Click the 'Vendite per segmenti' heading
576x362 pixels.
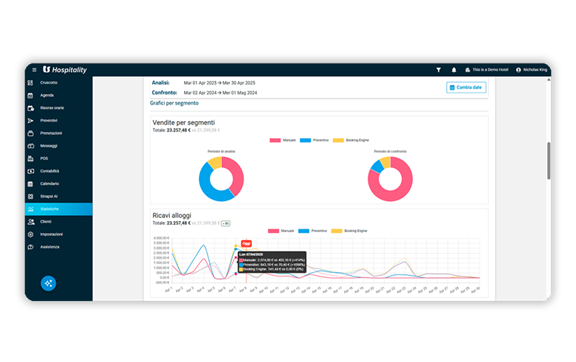(184, 123)
